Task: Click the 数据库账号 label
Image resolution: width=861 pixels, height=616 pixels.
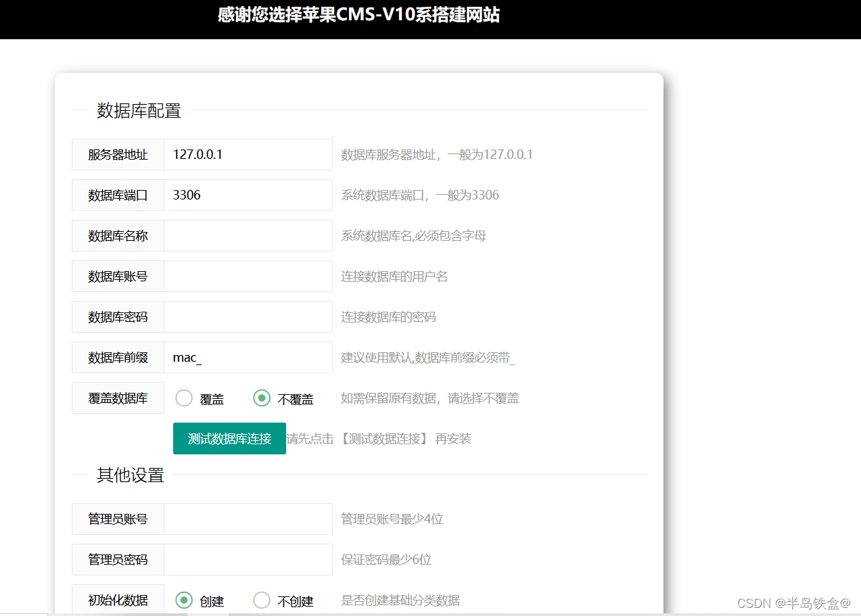Action: tap(118, 276)
